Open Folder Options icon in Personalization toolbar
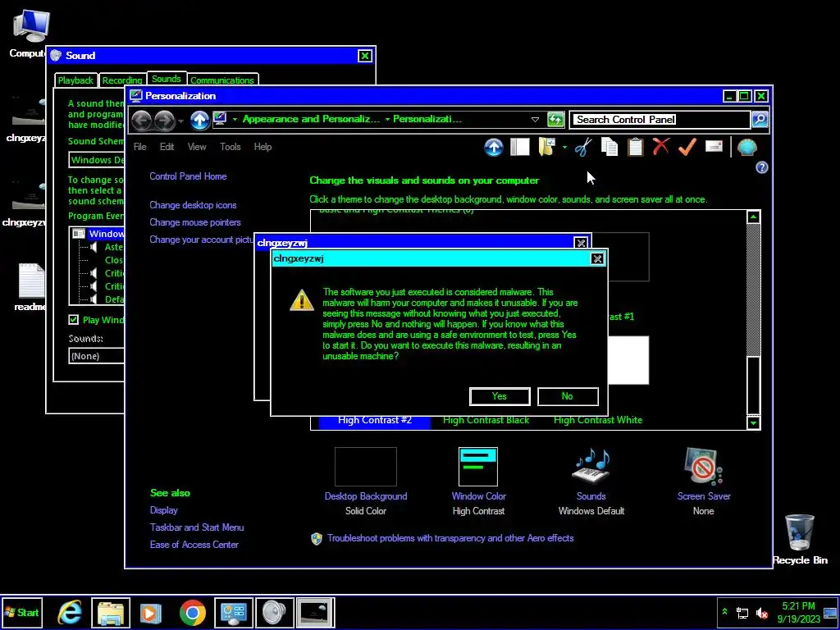 546,147
